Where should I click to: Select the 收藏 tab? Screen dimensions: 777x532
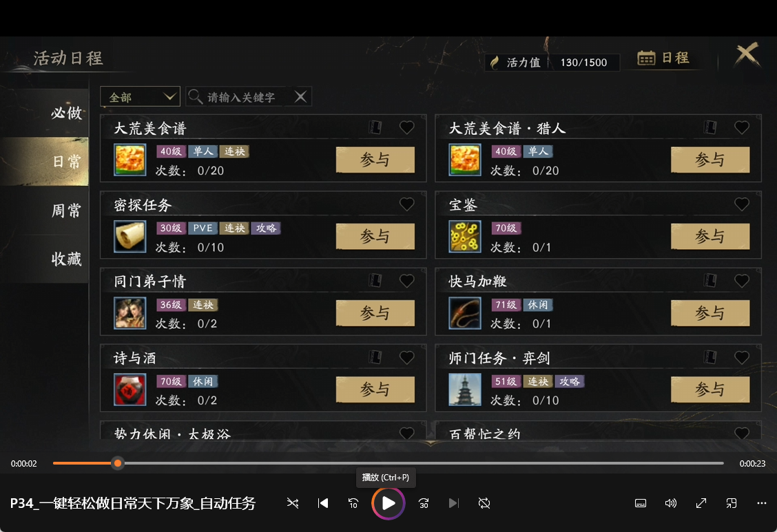66,259
